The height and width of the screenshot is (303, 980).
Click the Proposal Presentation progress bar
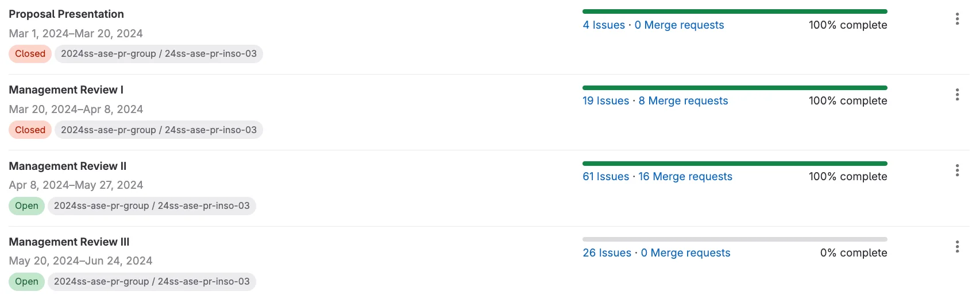735,11
